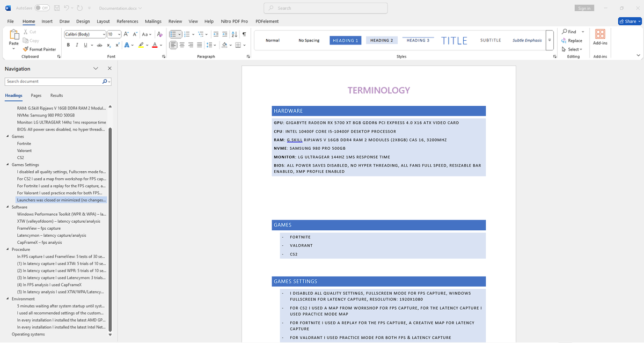Open the font size dropdown
This screenshot has width=644, height=343.
click(119, 34)
